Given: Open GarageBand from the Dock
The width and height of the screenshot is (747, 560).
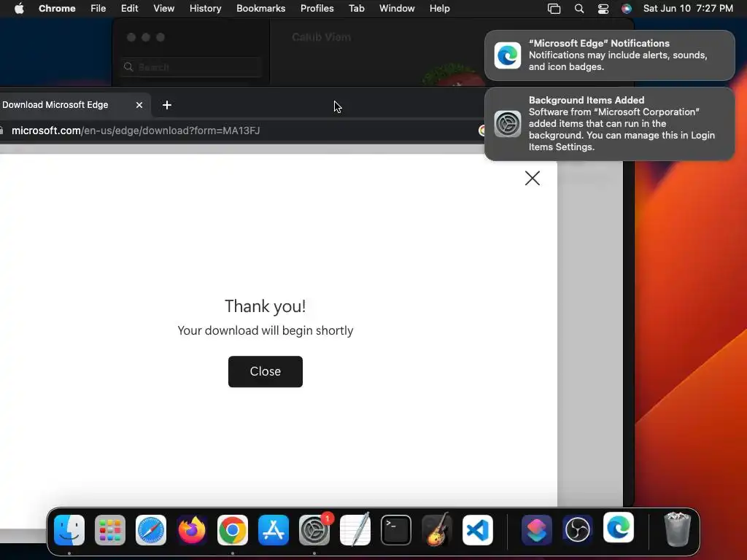Looking at the screenshot, I should coord(437,530).
